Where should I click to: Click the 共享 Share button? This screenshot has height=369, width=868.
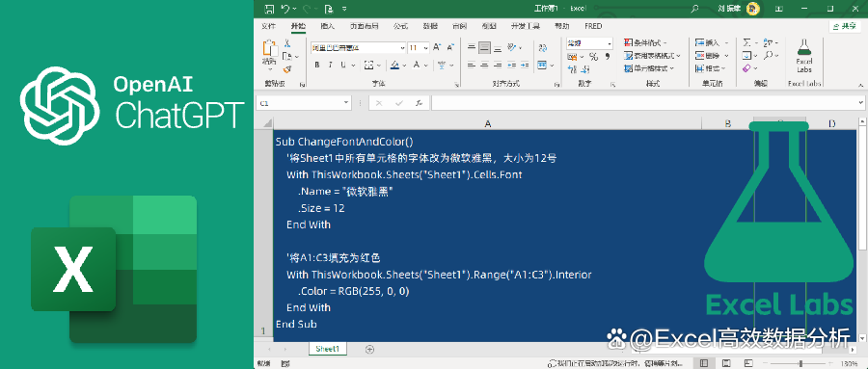pyautogui.click(x=844, y=26)
